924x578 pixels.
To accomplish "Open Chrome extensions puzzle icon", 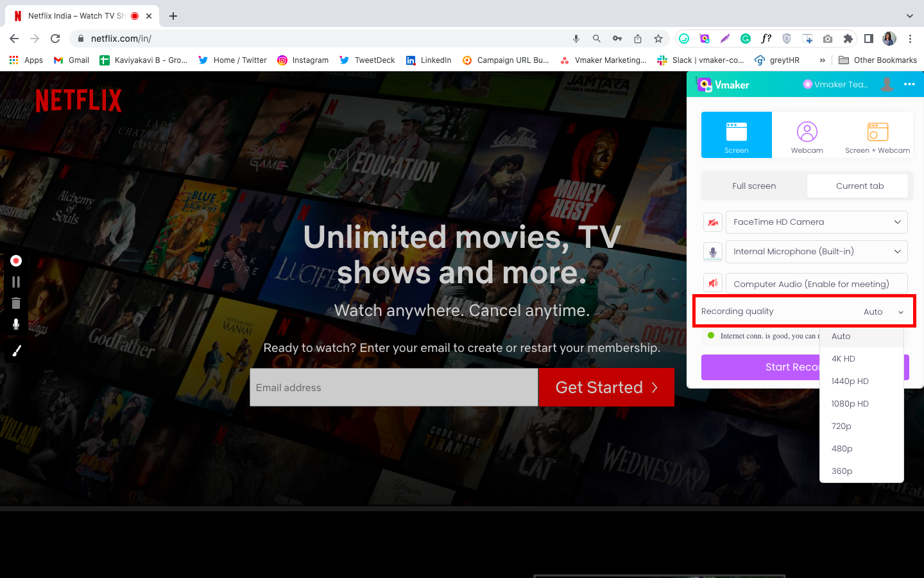I will (848, 39).
